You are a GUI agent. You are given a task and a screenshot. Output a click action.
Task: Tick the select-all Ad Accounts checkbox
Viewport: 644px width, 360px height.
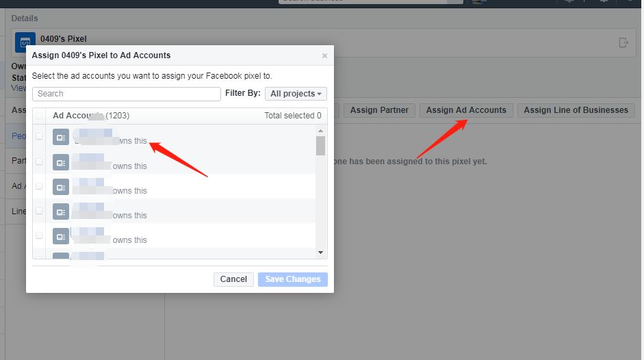click(39, 116)
